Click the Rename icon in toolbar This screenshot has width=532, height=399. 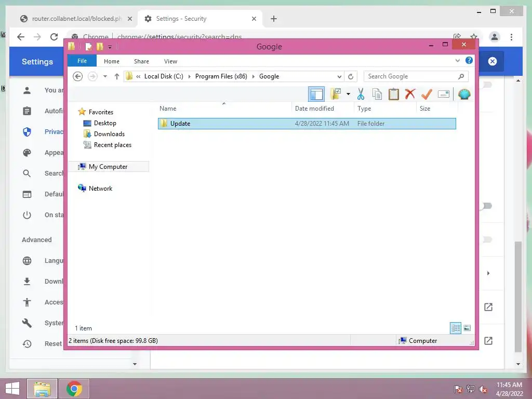[x=444, y=95]
